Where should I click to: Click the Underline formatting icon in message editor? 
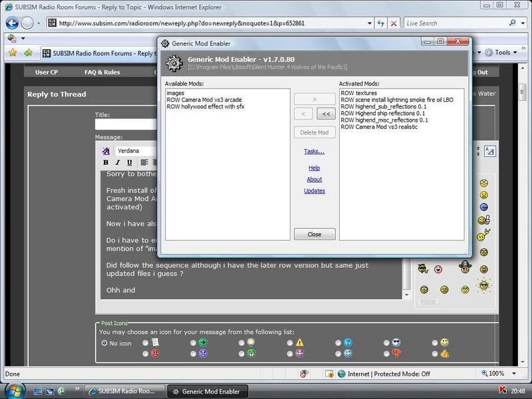click(129, 162)
